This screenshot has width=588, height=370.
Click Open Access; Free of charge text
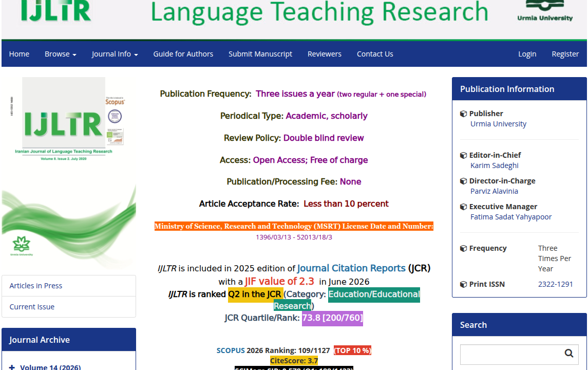(310, 160)
